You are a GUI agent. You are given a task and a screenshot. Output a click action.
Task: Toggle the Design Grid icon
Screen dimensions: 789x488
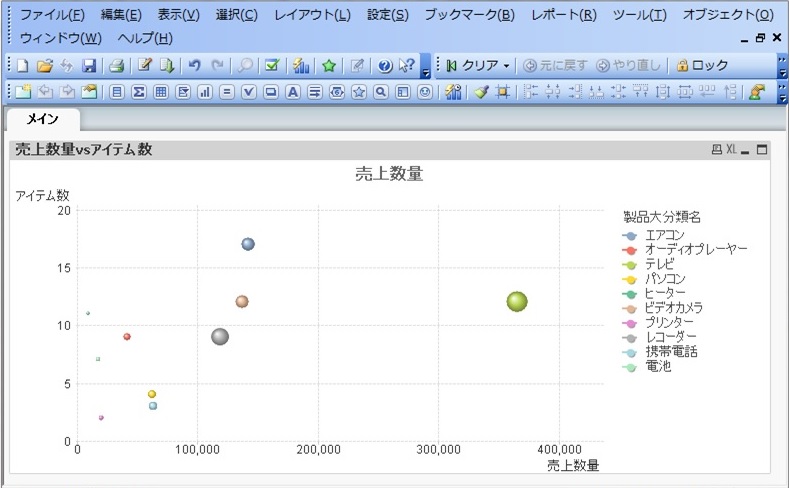[x=502, y=92]
